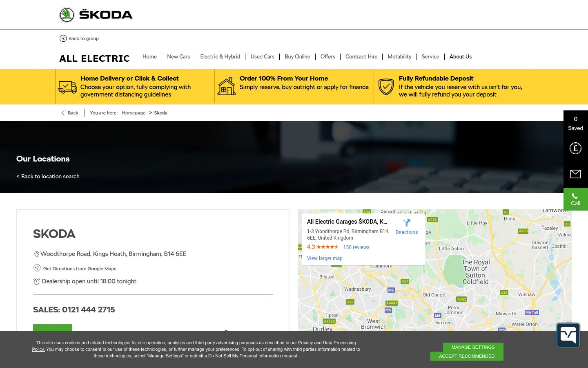
Task: Click Home Delivery or Click & Collect heading
Action: [x=129, y=79]
